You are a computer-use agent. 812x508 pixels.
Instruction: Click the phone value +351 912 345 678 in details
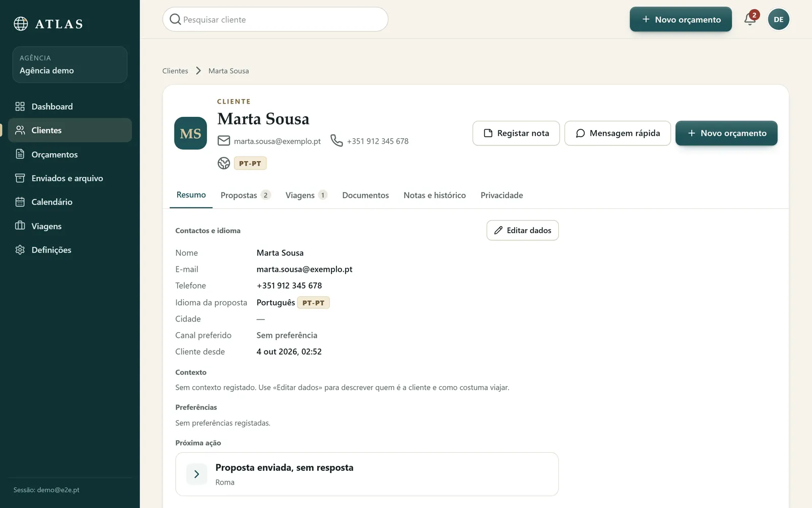point(289,286)
